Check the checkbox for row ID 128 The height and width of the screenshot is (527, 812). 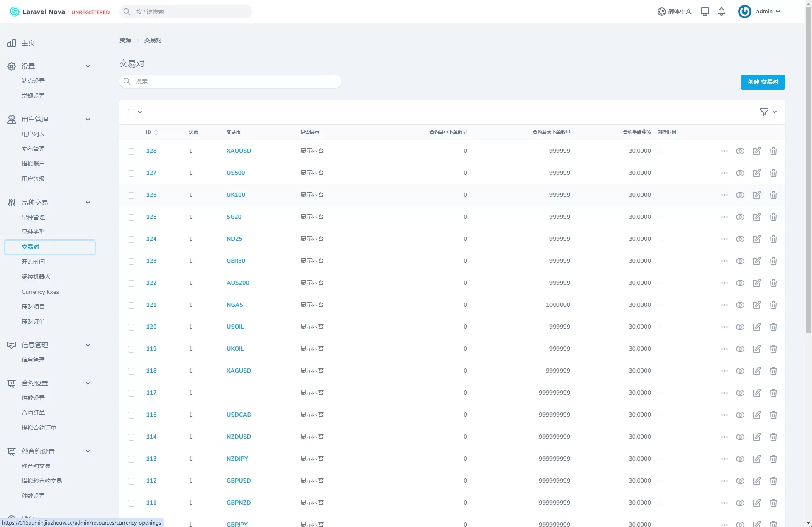[131, 151]
